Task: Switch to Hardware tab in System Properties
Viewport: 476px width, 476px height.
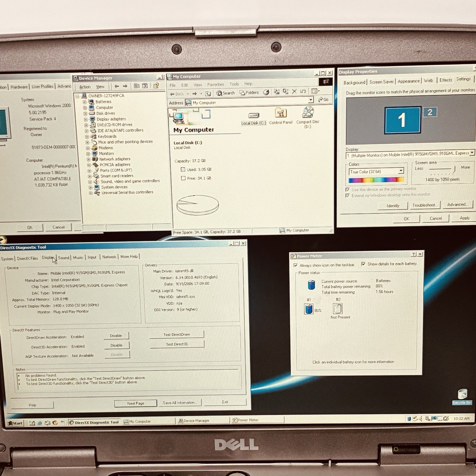Action: [x=19, y=87]
